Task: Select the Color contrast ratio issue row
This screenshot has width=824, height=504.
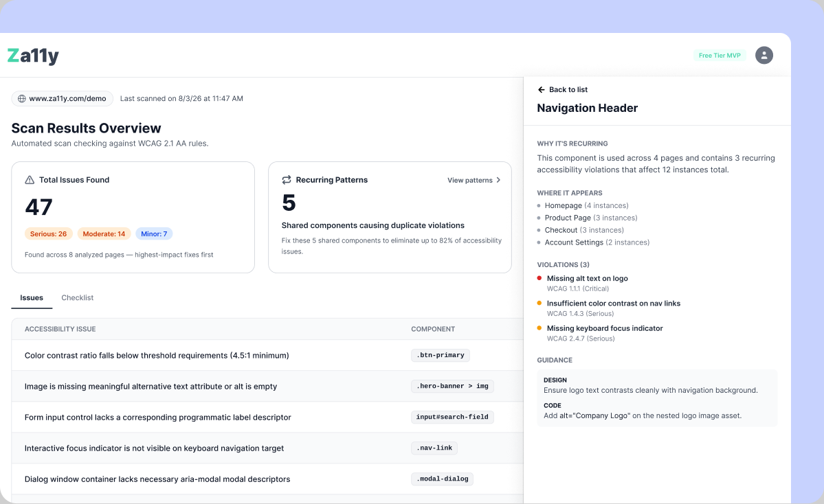Action: point(267,356)
